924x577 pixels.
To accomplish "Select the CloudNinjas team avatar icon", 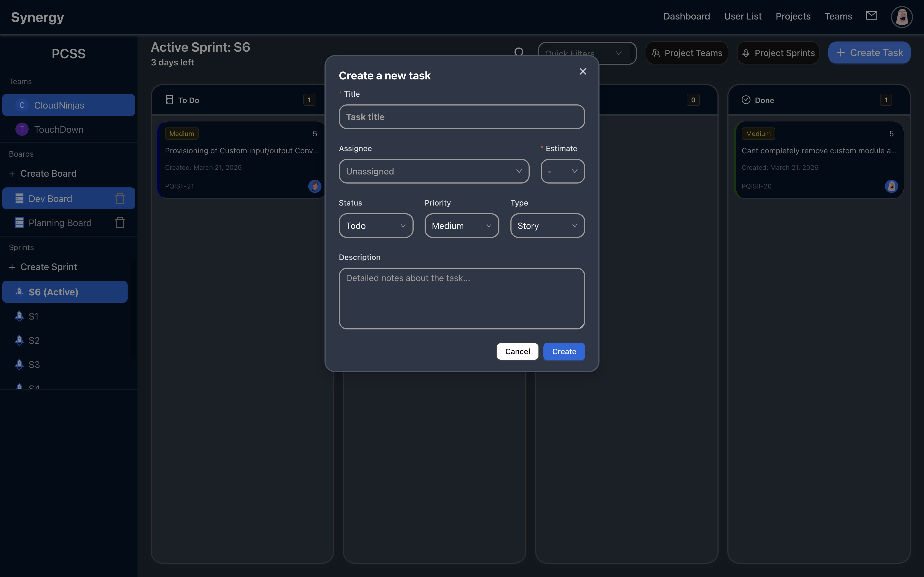I will click(22, 105).
